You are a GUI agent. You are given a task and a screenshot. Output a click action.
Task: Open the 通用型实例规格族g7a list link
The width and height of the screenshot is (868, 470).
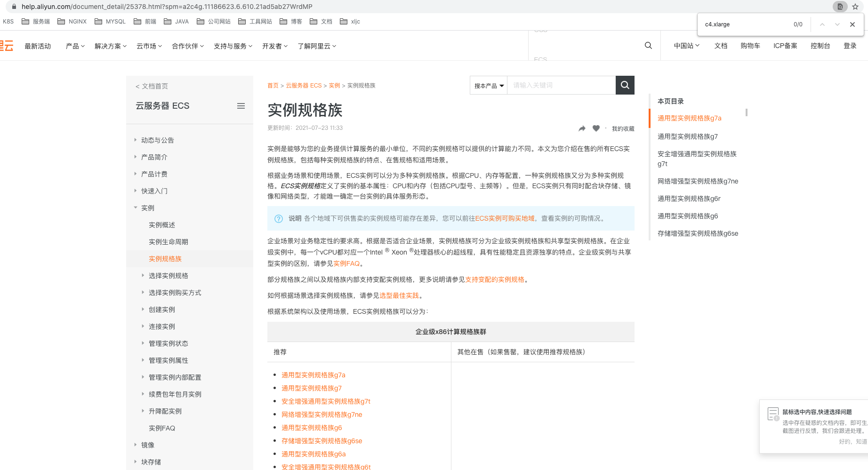[x=313, y=375]
